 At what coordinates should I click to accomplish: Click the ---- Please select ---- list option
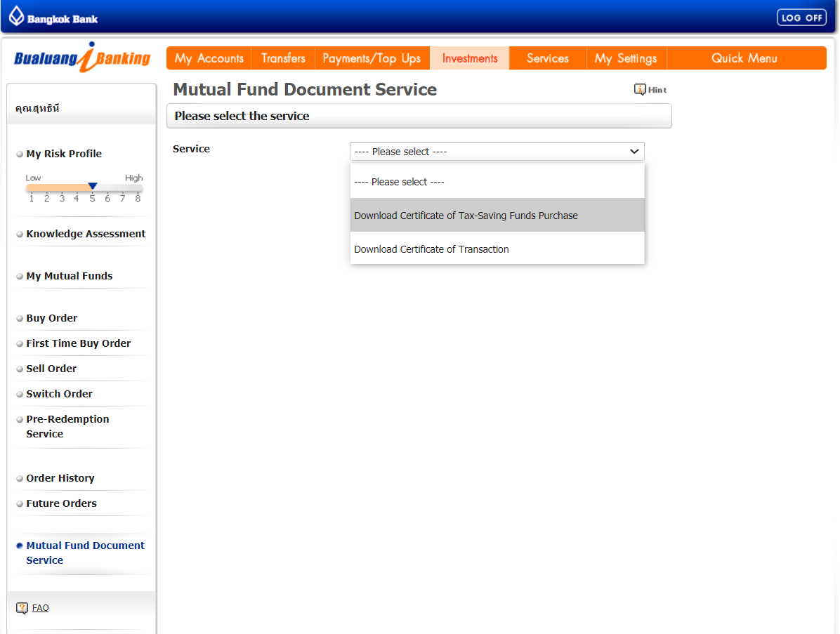click(400, 181)
